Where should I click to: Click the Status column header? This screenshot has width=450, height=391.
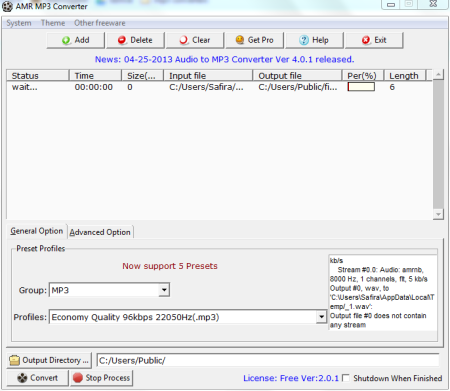click(38, 76)
